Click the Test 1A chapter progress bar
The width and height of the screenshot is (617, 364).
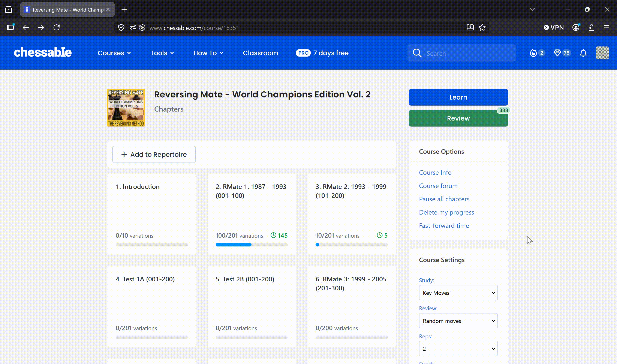coord(152,337)
